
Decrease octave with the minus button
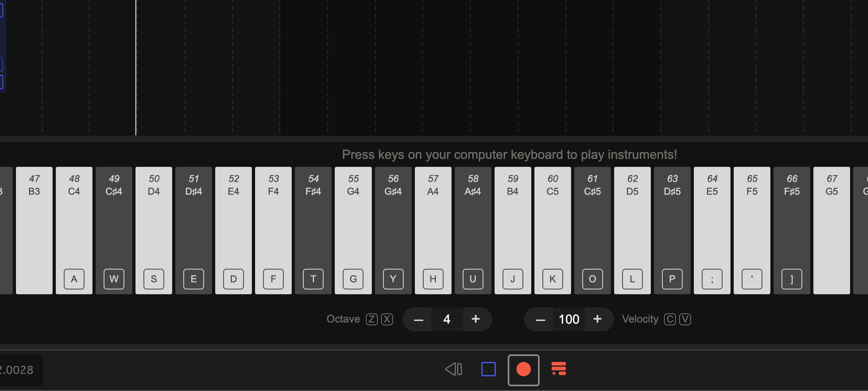pyautogui.click(x=418, y=320)
